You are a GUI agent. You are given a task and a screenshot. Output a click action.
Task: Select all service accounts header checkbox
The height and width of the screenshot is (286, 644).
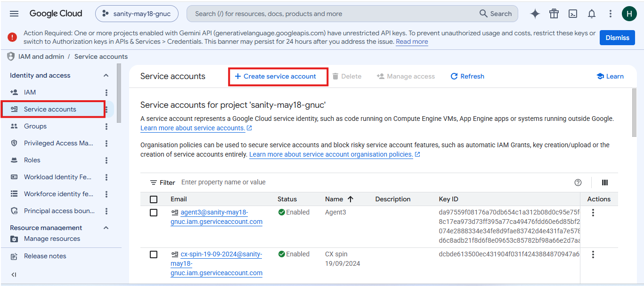pyautogui.click(x=154, y=199)
